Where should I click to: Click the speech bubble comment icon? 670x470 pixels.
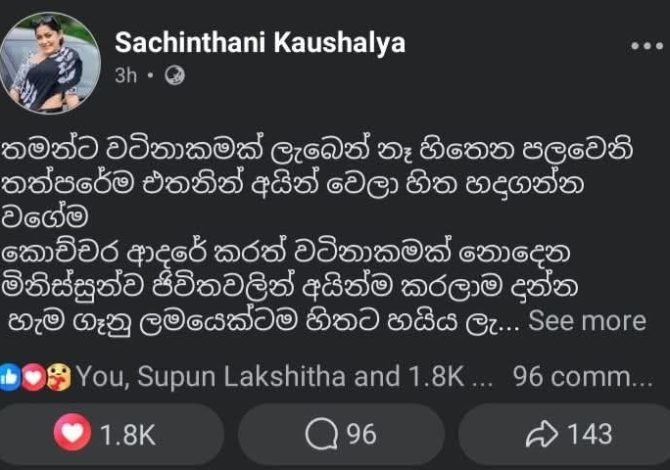pyautogui.click(x=322, y=434)
